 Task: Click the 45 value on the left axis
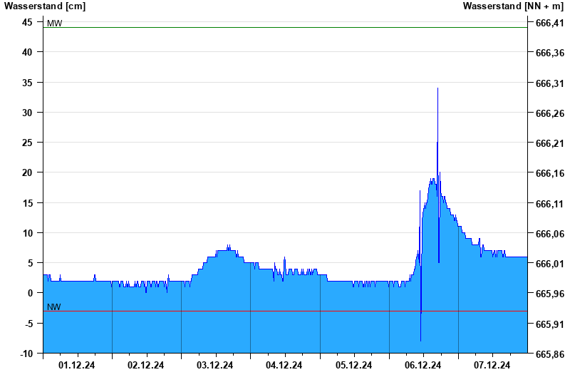(27, 22)
